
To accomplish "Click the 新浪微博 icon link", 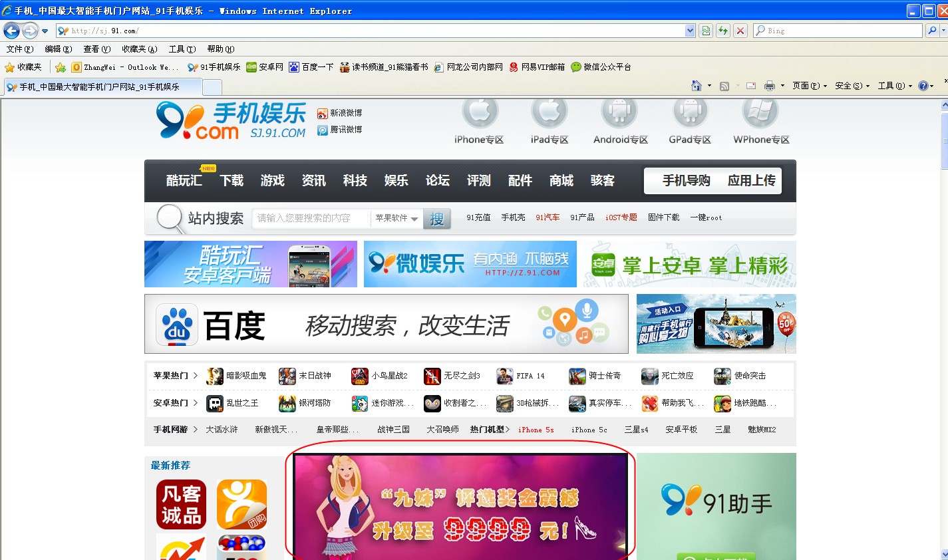I will pyautogui.click(x=323, y=113).
